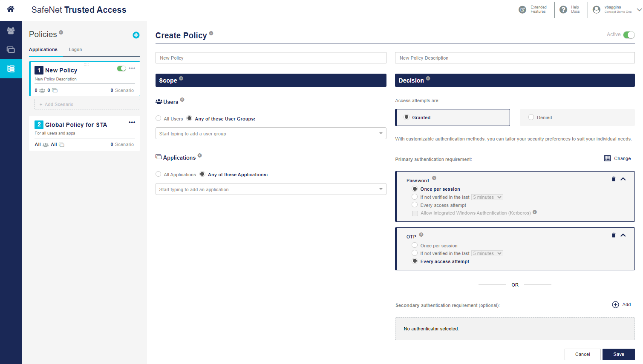643x364 pixels.
Task: Open more options for Global Policy for STA
Action: tap(132, 122)
